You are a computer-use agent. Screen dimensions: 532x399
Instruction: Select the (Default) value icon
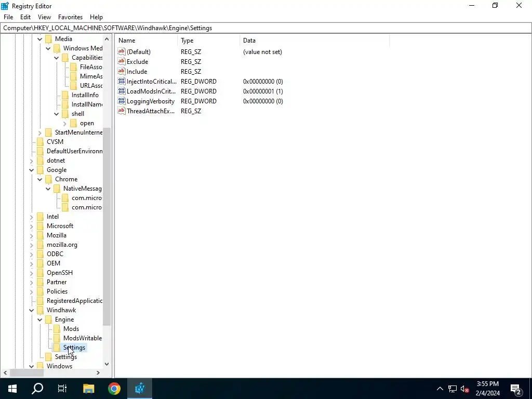122,51
